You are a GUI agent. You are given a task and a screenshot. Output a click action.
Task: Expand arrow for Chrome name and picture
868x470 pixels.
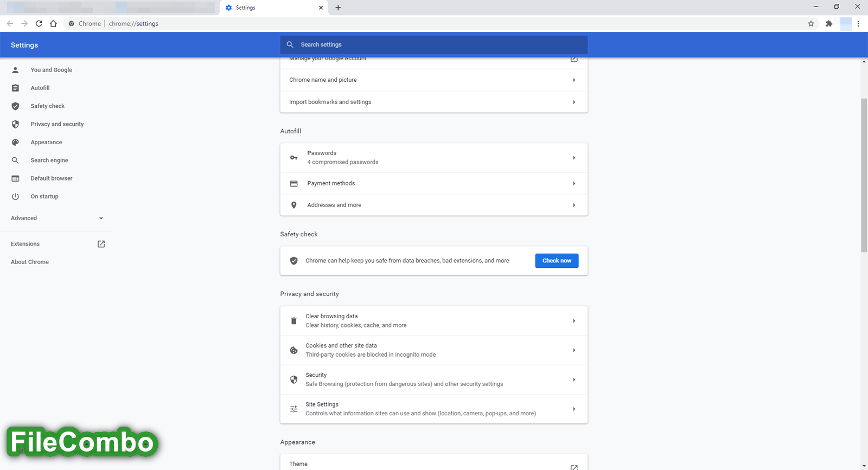tap(574, 80)
